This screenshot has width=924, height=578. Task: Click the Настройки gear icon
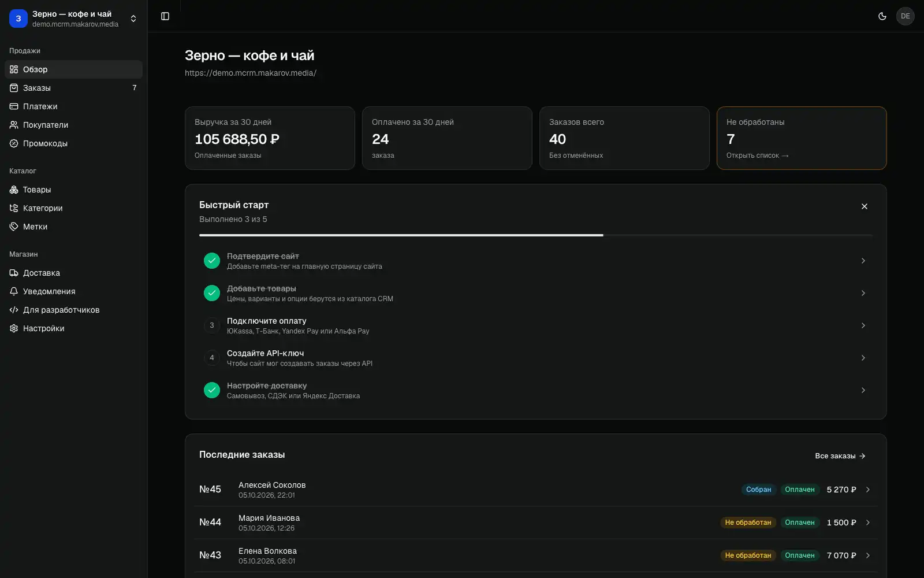[x=14, y=328]
